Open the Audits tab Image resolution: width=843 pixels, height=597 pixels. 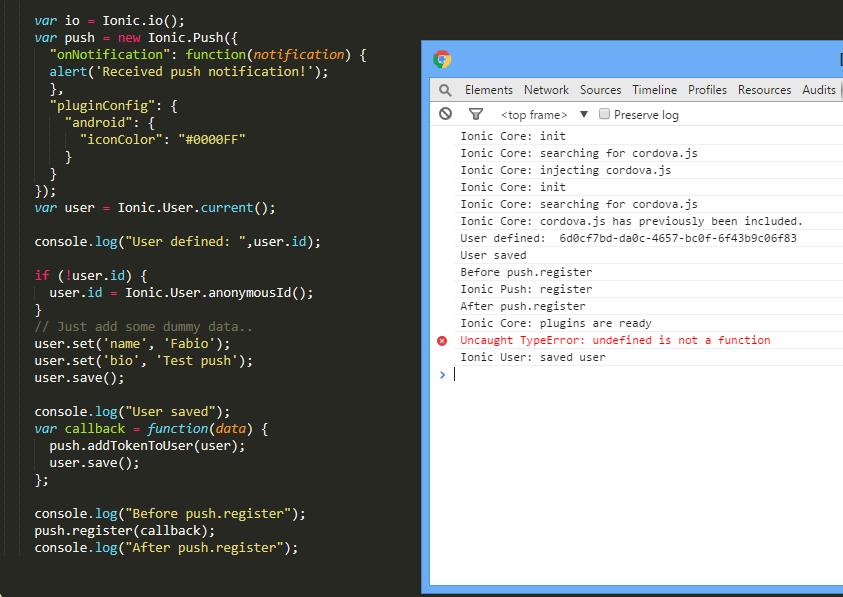(819, 90)
